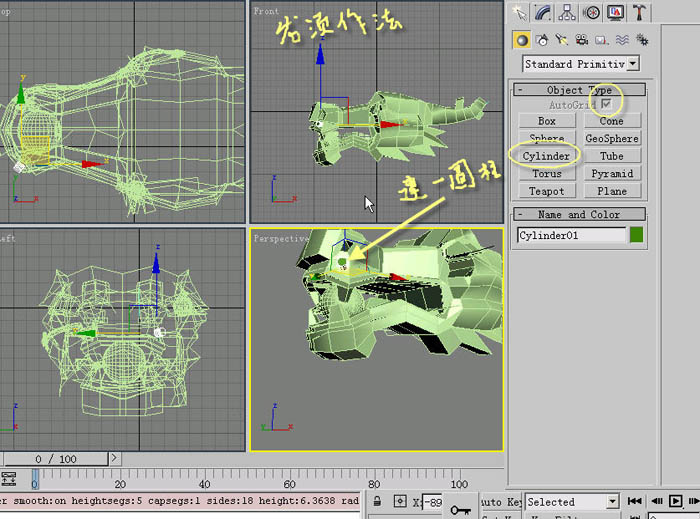Viewport: 700px width, 519px height.
Task: Select the Lights category icon
Action: [x=562, y=40]
